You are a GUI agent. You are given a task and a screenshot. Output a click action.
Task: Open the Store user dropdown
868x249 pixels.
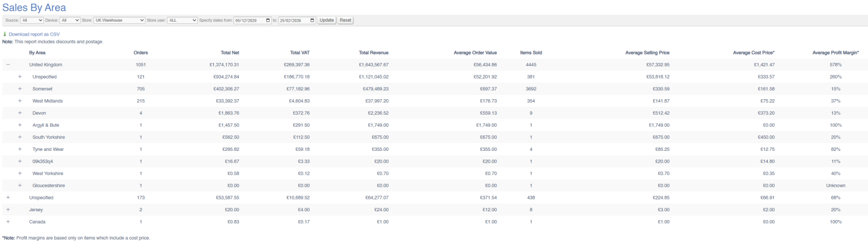[x=182, y=20]
